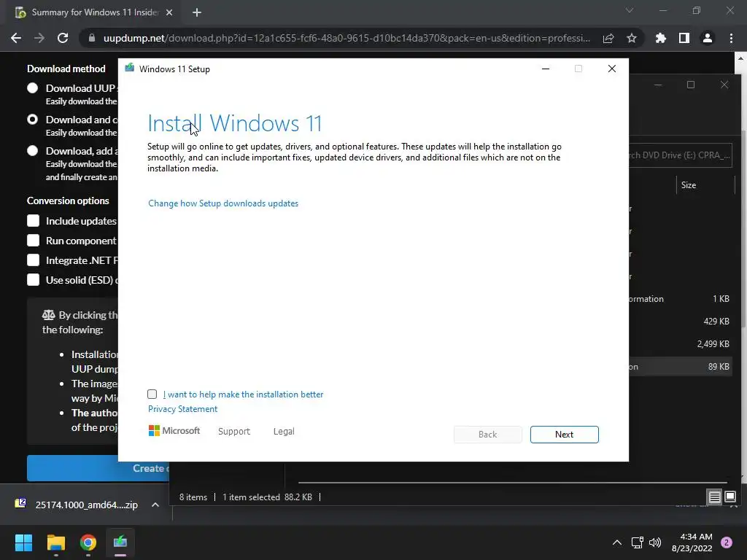Screen dimensions: 747x560
Task: Open Chrome extensions puzzle icon
Action: 660,38
